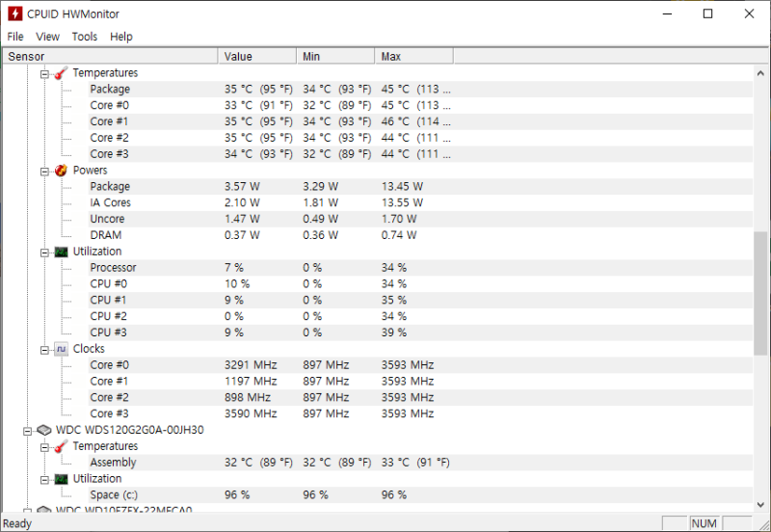Image resolution: width=771 pixels, height=532 pixels.
Task: Click the Max column header
Action: pos(414,57)
